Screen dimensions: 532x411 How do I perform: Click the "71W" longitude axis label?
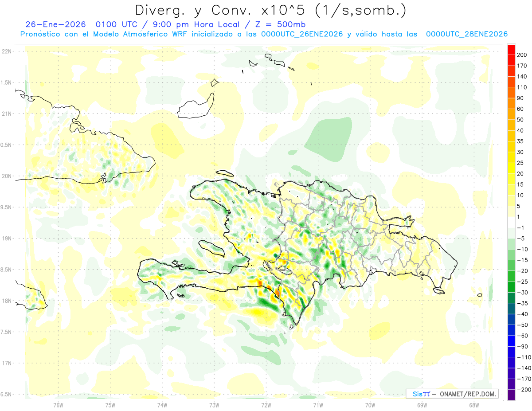click(318, 405)
